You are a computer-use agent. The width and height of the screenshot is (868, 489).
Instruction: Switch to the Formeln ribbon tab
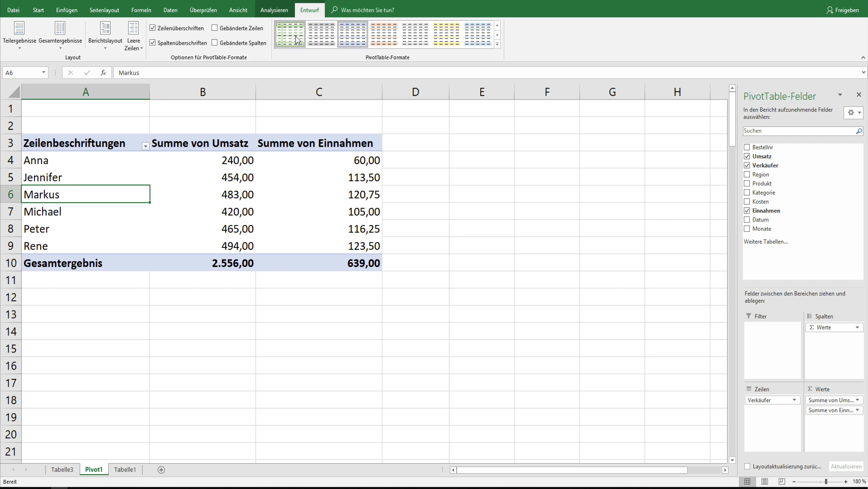[141, 10]
